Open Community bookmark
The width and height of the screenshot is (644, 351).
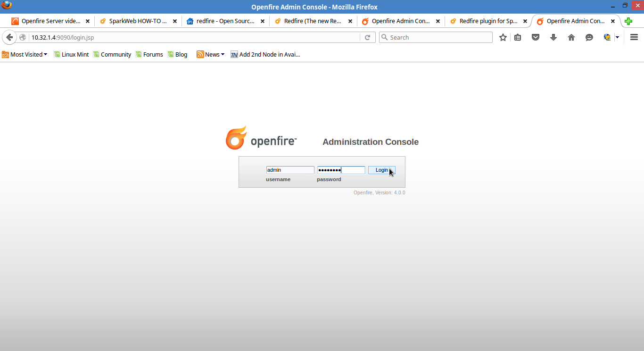pyautogui.click(x=112, y=54)
